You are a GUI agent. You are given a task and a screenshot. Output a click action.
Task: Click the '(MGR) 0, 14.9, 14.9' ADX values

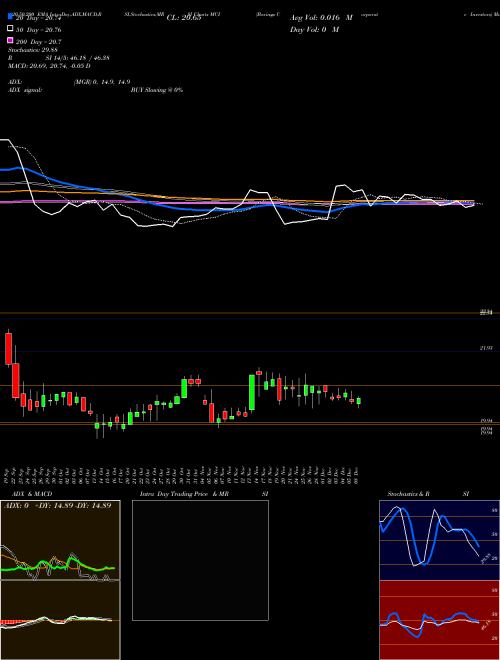click(x=102, y=82)
